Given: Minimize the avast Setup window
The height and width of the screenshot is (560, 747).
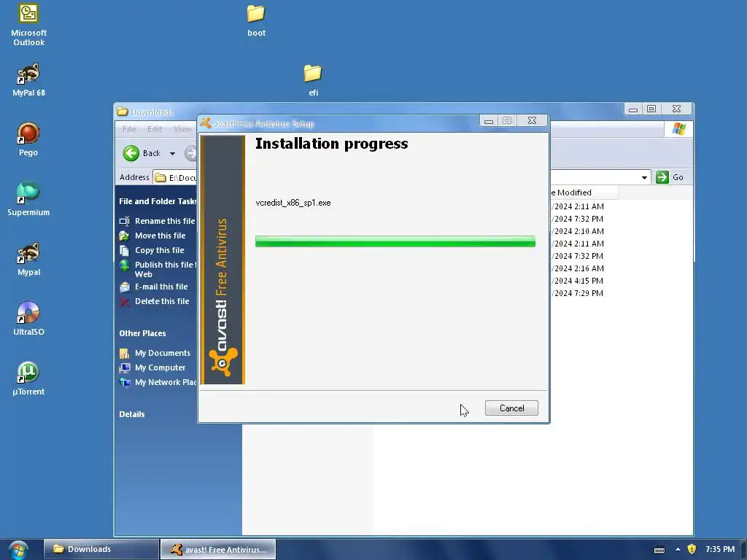Looking at the screenshot, I should pos(488,121).
